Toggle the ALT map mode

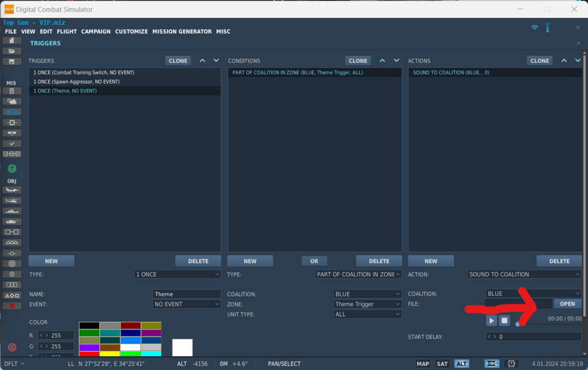pos(462,364)
